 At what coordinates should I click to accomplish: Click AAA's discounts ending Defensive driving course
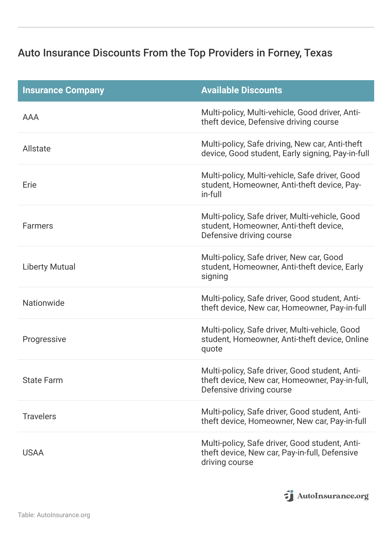pos(281,117)
